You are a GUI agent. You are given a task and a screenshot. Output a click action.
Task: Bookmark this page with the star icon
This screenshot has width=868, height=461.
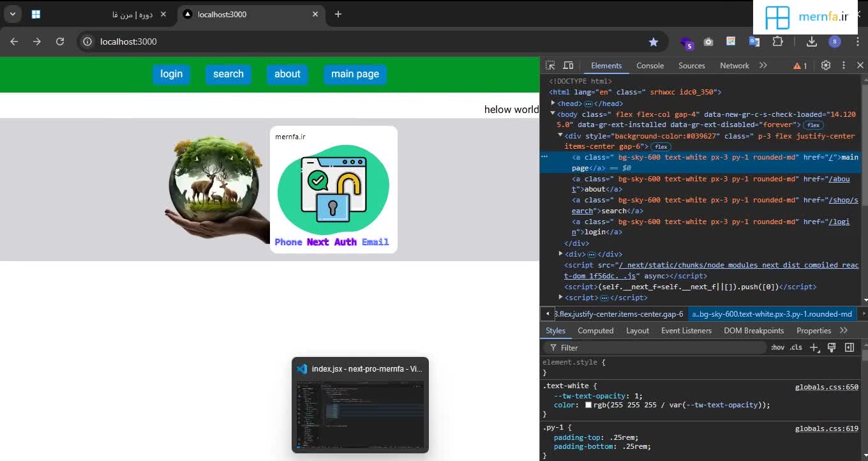tap(654, 42)
